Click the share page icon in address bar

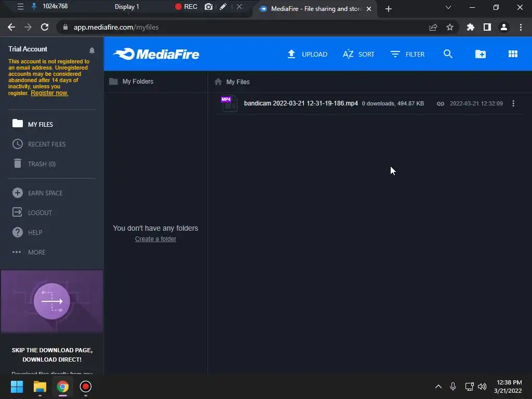click(x=433, y=27)
